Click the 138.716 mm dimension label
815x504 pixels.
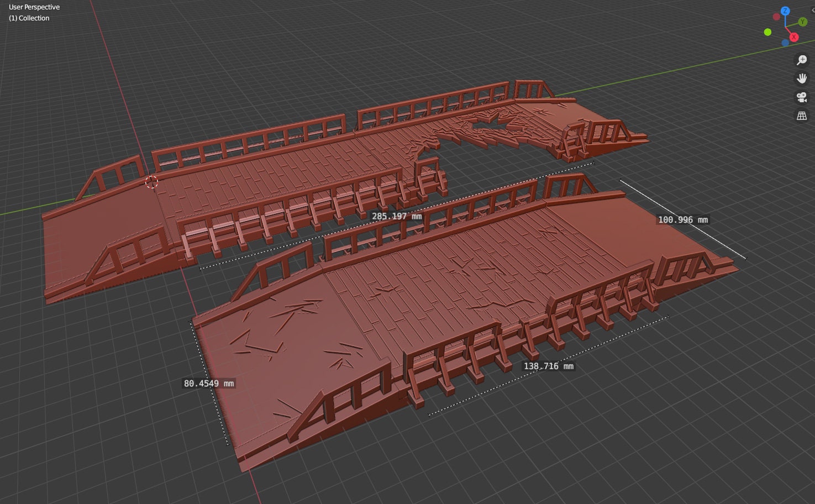click(548, 366)
